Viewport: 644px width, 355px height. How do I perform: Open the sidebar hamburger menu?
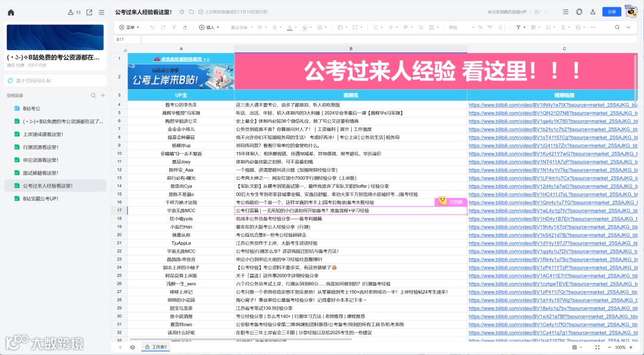(101, 13)
